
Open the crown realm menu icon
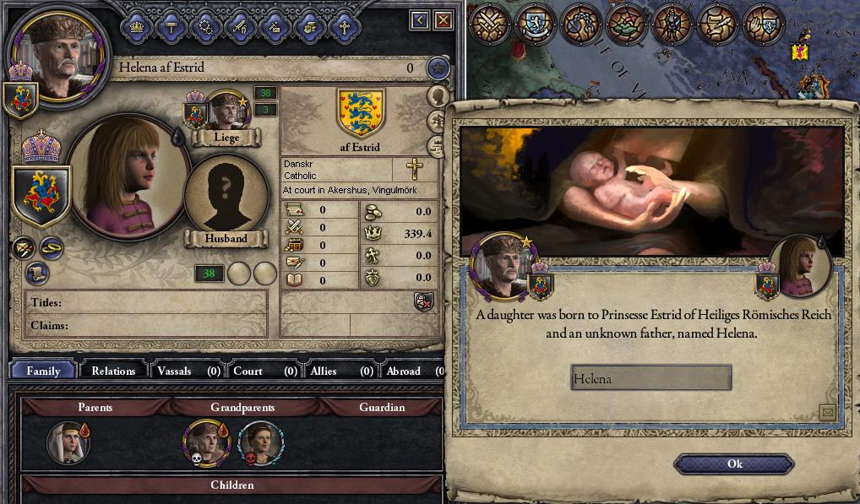137,27
